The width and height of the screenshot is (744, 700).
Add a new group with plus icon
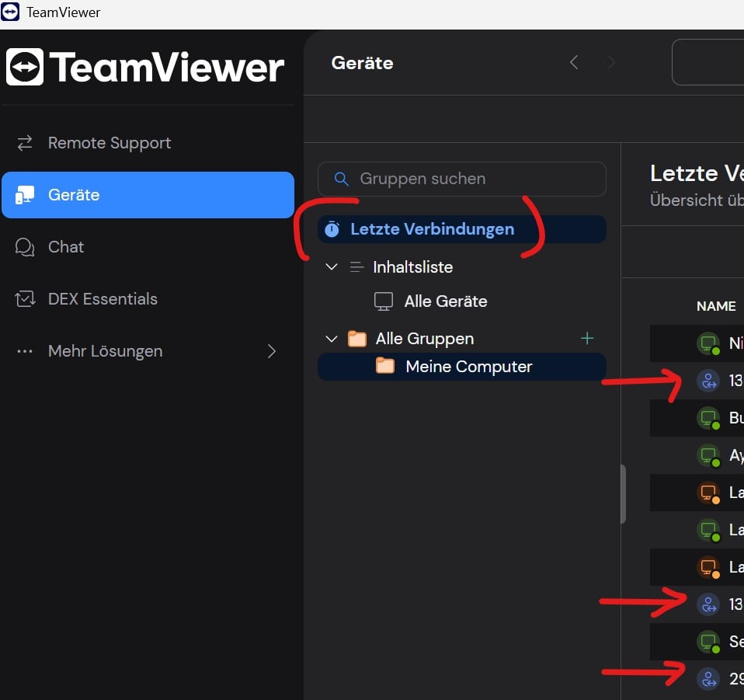point(587,339)
